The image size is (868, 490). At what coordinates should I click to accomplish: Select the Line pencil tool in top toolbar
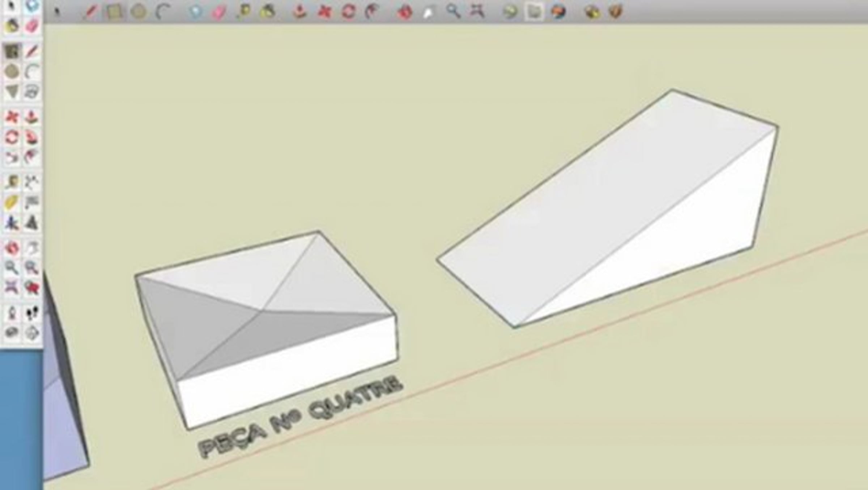tap(90, 12)
